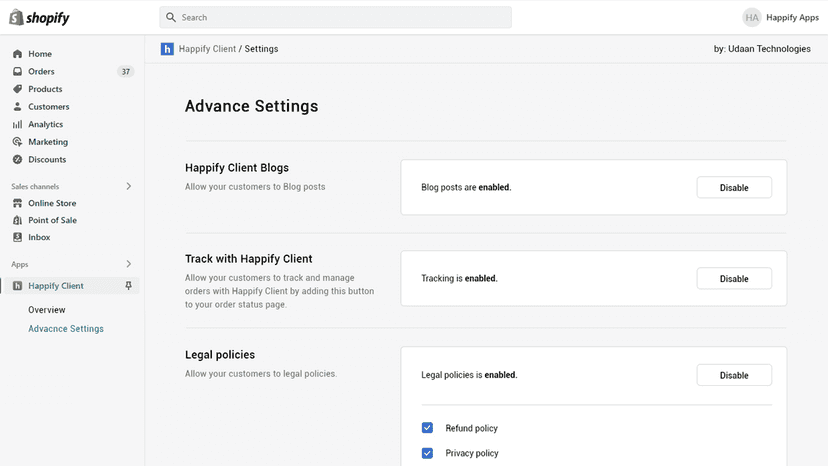Image resolution: width=828 pixels, height=466 pixels.
Task: Click the Products tag icon
Action: (x=17, y=89)
